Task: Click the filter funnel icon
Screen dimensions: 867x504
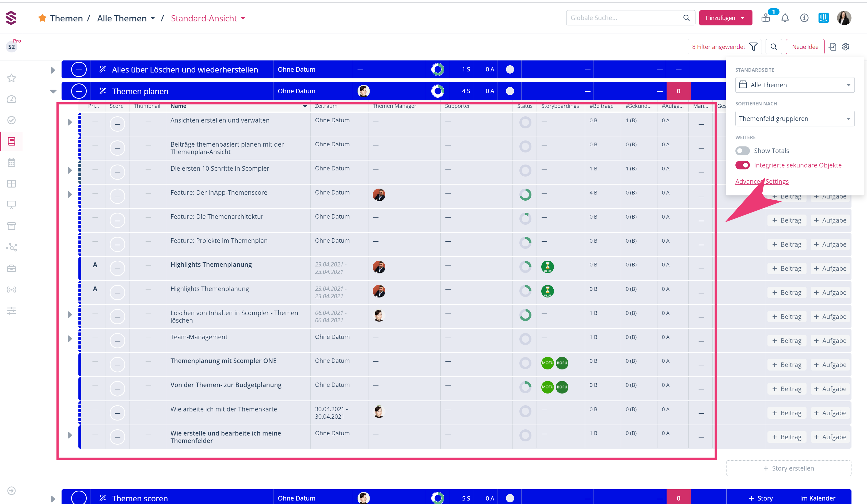Action: coord(753,47)
